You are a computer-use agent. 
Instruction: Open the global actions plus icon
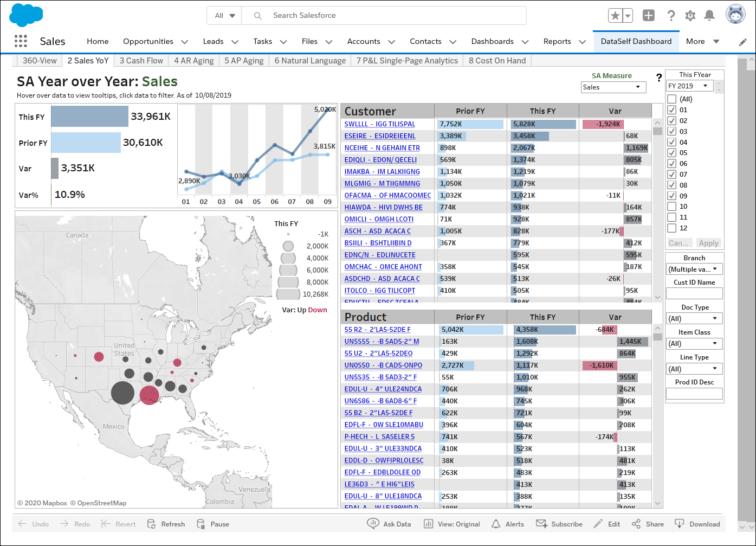tap(648, 16)
